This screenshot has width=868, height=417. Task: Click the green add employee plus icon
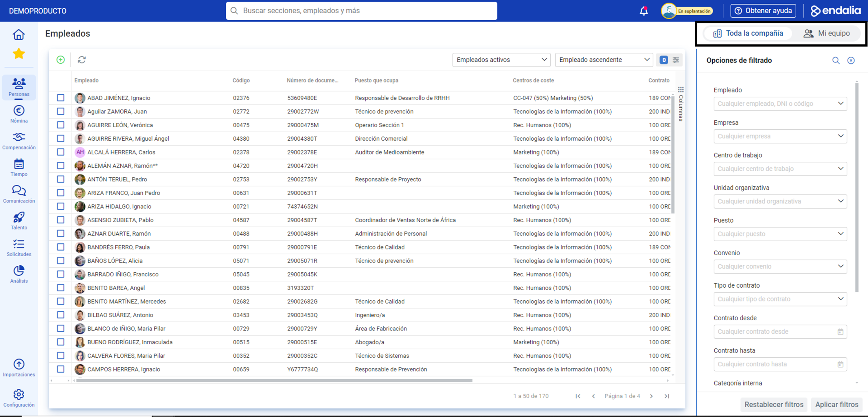[x=60, y=60]
